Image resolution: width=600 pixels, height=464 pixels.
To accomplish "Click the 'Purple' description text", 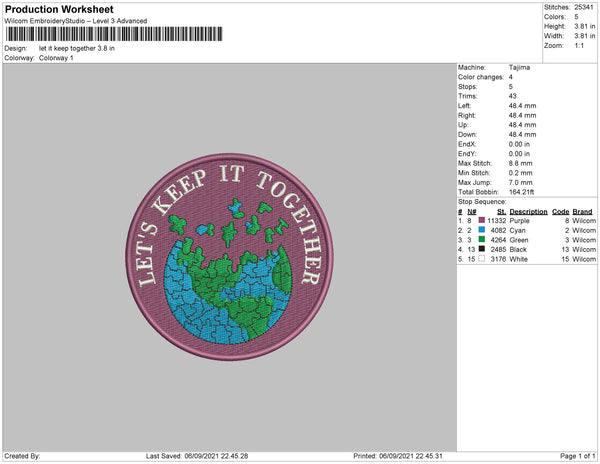I will pos(519,221).
